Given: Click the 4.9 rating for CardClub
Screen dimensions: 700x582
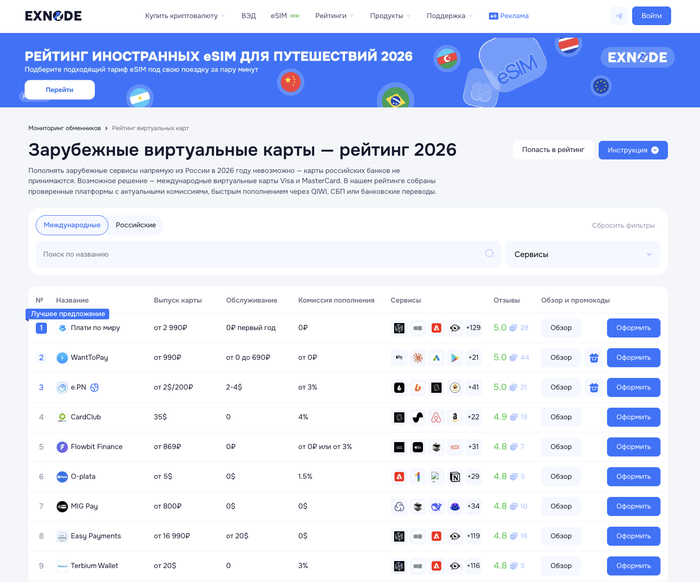Looking at the screenshot, I should pyautogui.click(x=500, y=417).
